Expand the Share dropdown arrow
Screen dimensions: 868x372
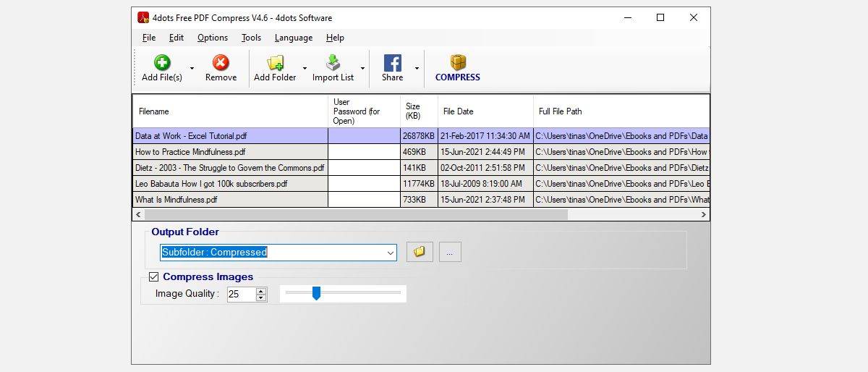(417, 69)
